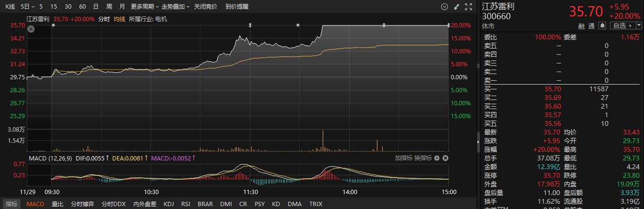Click the panel collapse arrow on divider
This screenshot has height=209, width=644.
tap(478, 142)
